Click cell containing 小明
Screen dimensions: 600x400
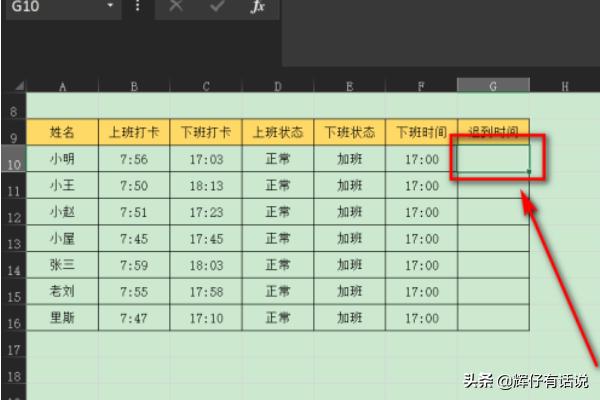tap(62, 158)
